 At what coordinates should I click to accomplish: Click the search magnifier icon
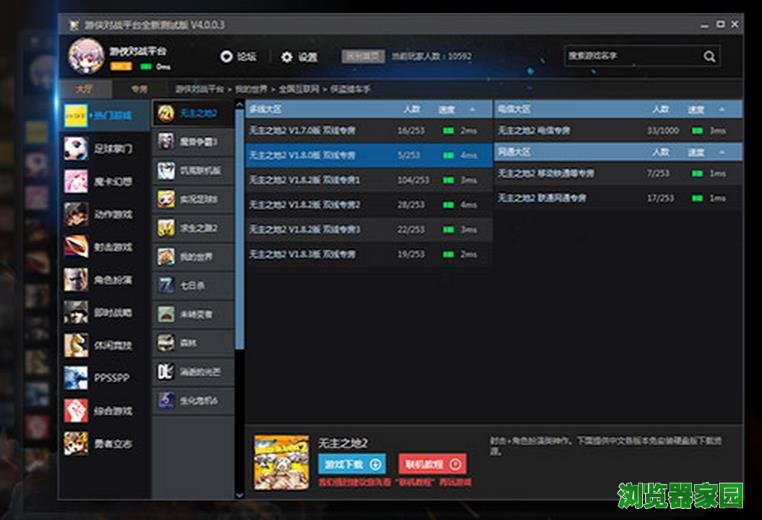point(709,57)
